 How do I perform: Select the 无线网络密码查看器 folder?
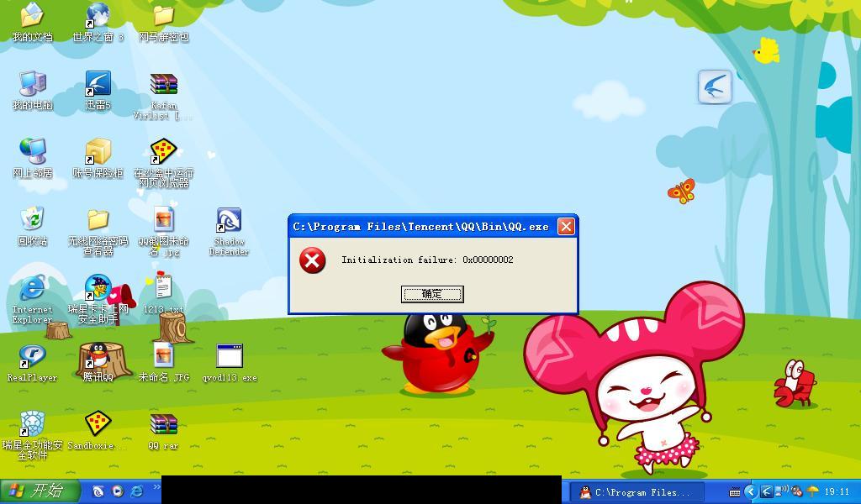(x=98, y=232)
